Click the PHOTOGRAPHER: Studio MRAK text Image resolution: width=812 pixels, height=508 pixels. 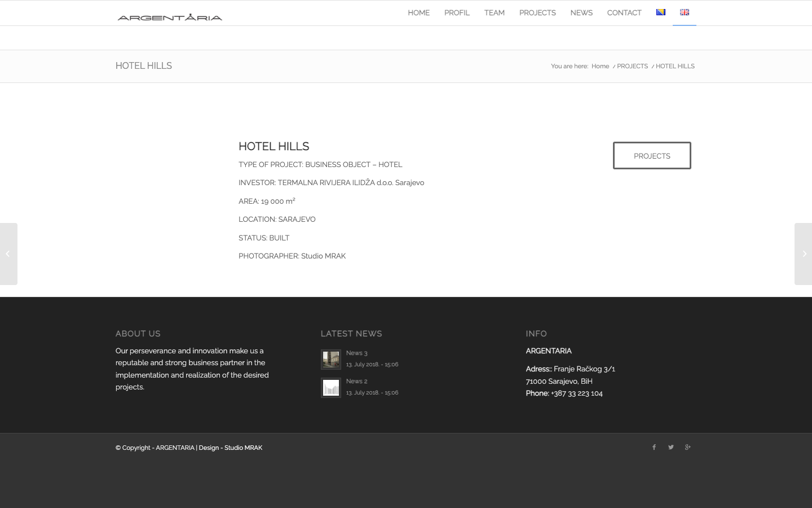tap(292, 256)
